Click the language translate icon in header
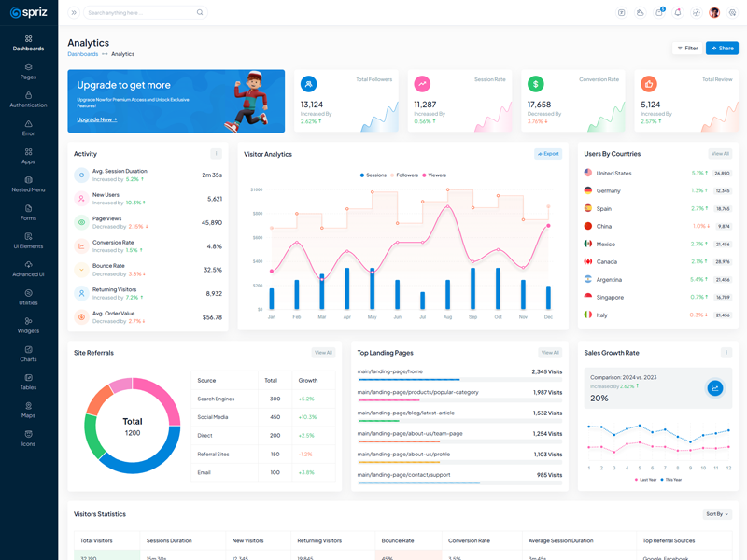The image size is (747, 560). (x=622, y=13)
